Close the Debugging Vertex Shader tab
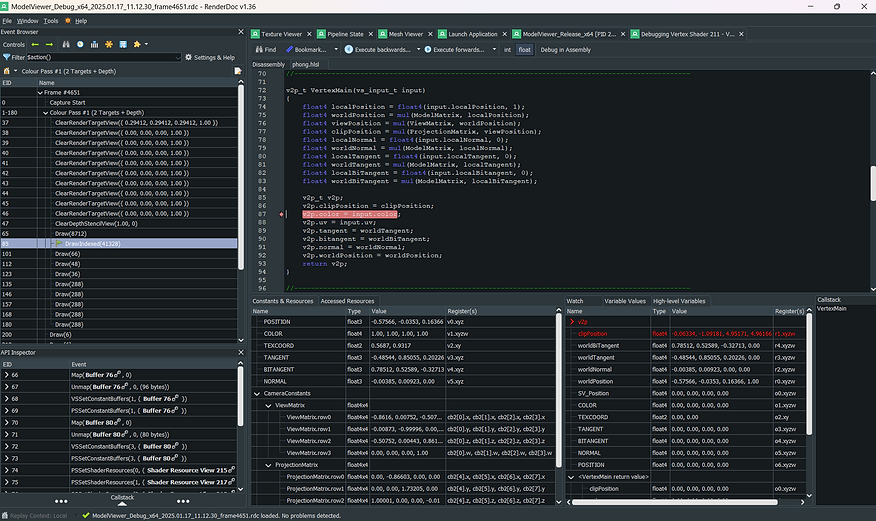 click(x=741, y=34)
